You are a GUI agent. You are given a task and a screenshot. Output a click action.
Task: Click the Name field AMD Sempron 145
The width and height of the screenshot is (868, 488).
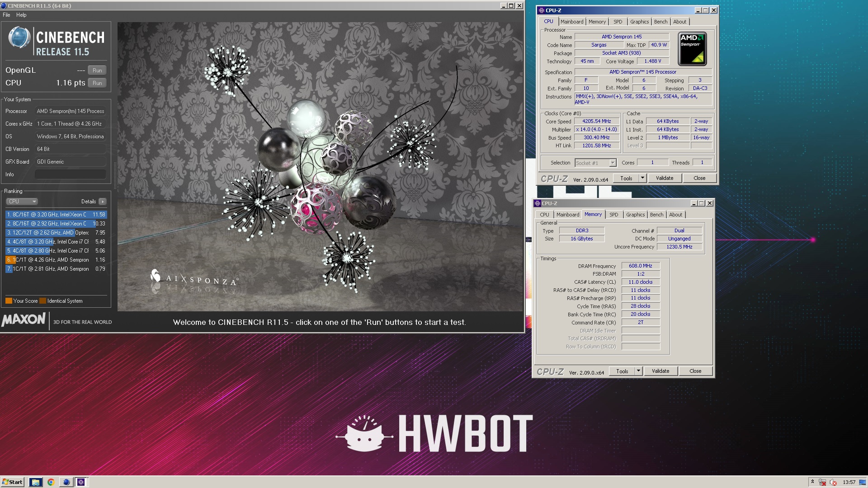tap(622, 37)
